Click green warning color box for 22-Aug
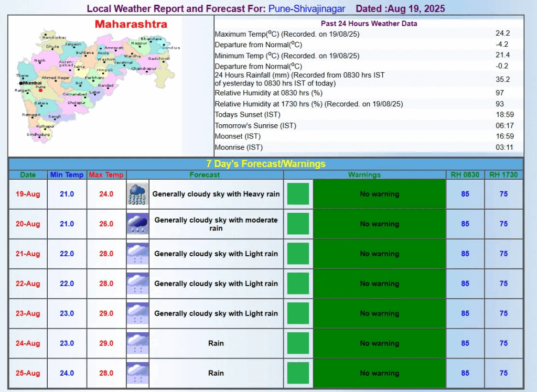The image size is (537, 392). (x=298, y=284)
